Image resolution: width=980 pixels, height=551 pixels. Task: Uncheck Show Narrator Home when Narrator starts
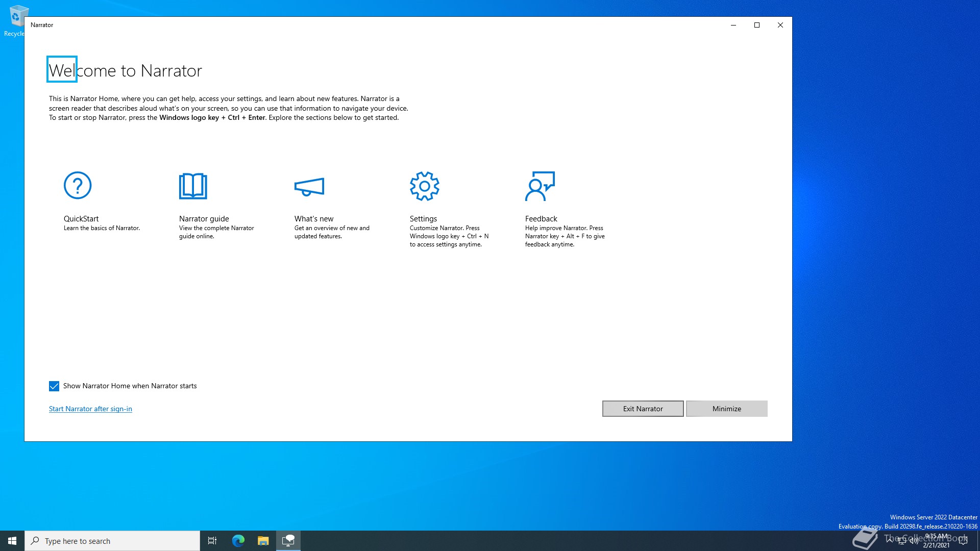[54, 386]
